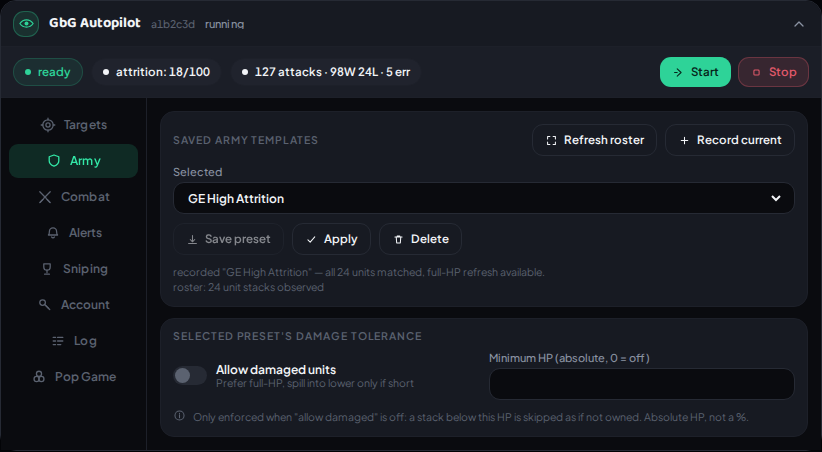Click the attrition: 18/100 status badge
This screenshot has width=822, height=452.
tap(156, 72)
